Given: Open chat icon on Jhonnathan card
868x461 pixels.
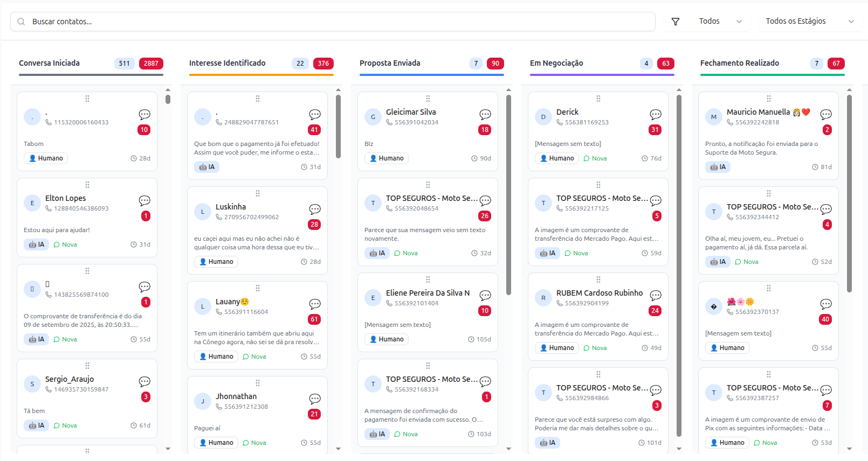Looking at the screenshot, I should (x=315, y=399).
